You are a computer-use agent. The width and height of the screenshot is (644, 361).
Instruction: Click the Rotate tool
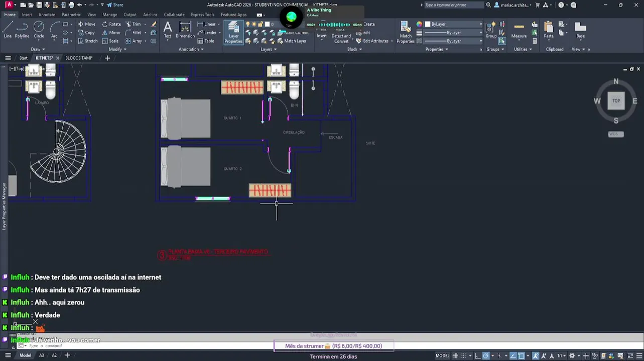(111, 24)
